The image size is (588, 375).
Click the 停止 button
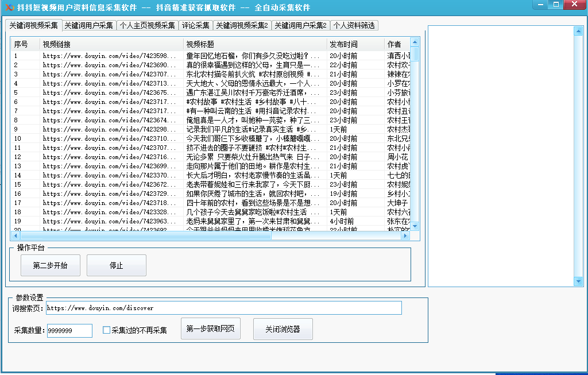[x=116, y=265]
